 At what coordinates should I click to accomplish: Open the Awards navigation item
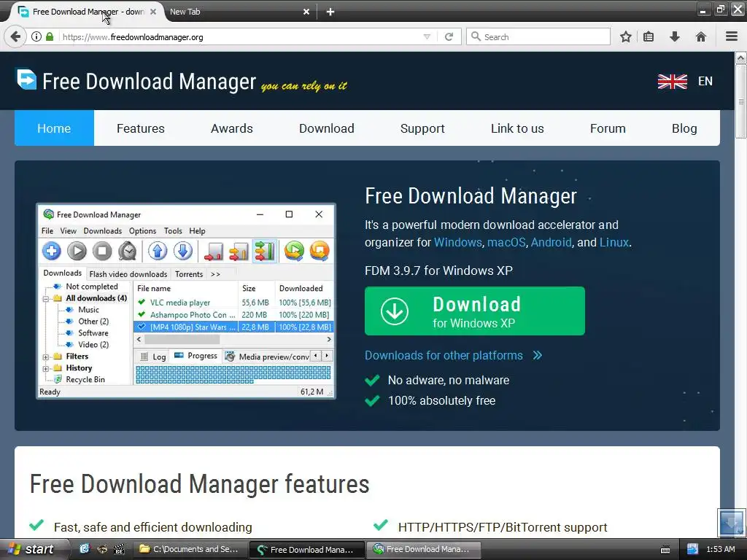click(232, 128)
